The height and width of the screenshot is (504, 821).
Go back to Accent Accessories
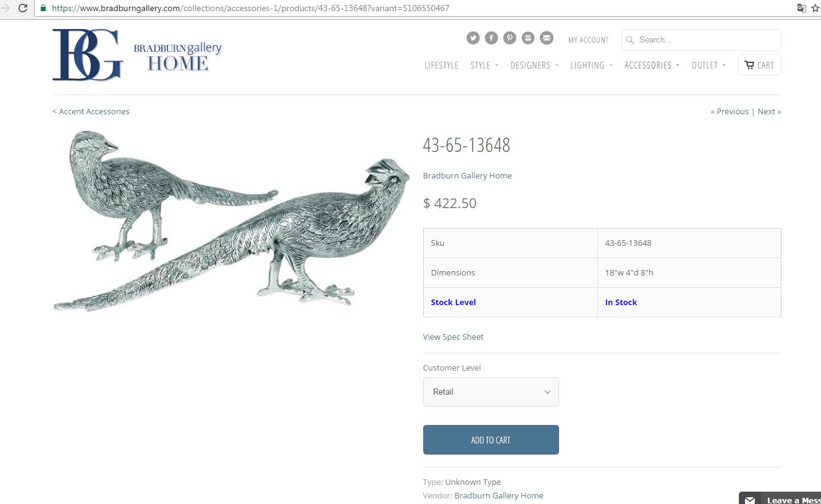[x=91, y=111]
